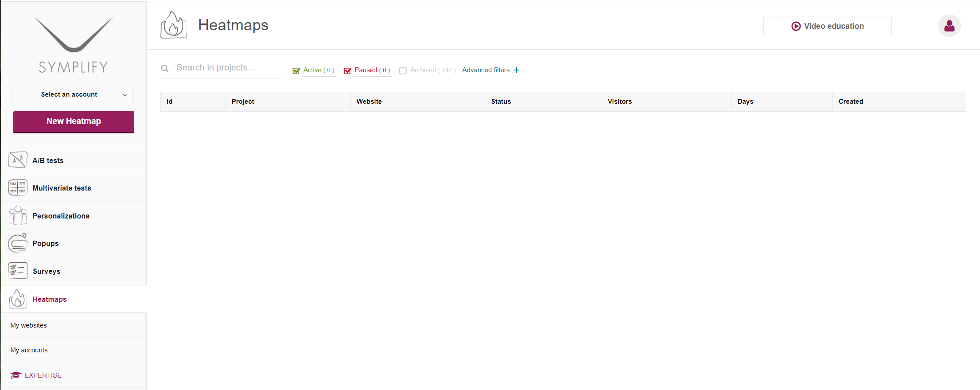Sort by the Id column header
The image size is (980, 390).
point(193,101)
